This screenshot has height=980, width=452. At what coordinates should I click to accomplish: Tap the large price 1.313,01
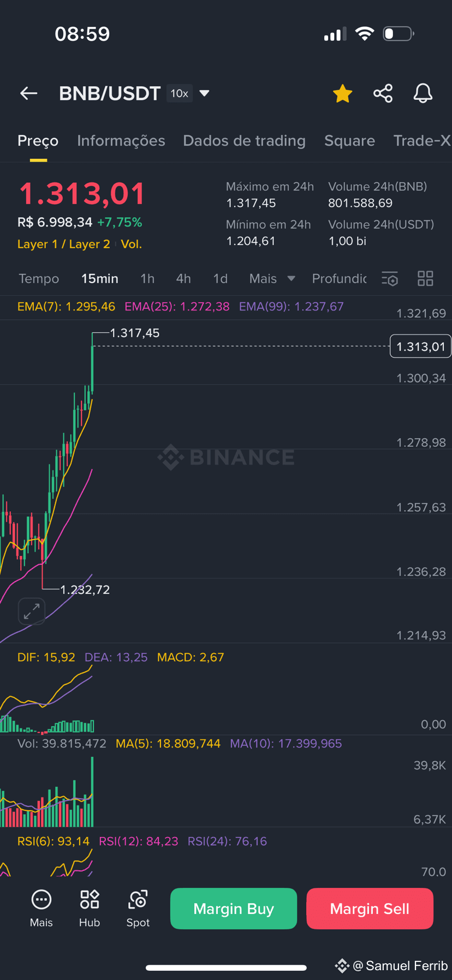pos(82,194)
